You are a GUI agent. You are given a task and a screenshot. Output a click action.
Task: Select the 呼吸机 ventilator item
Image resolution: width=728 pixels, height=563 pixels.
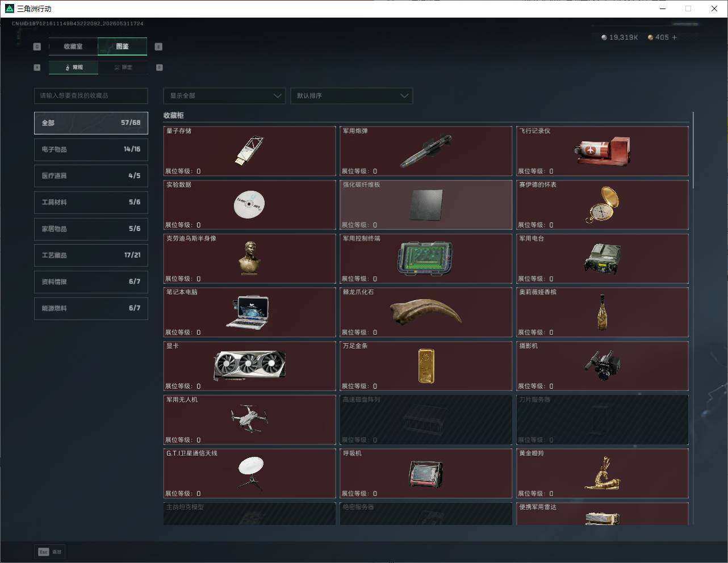click(x=426, y=473)
